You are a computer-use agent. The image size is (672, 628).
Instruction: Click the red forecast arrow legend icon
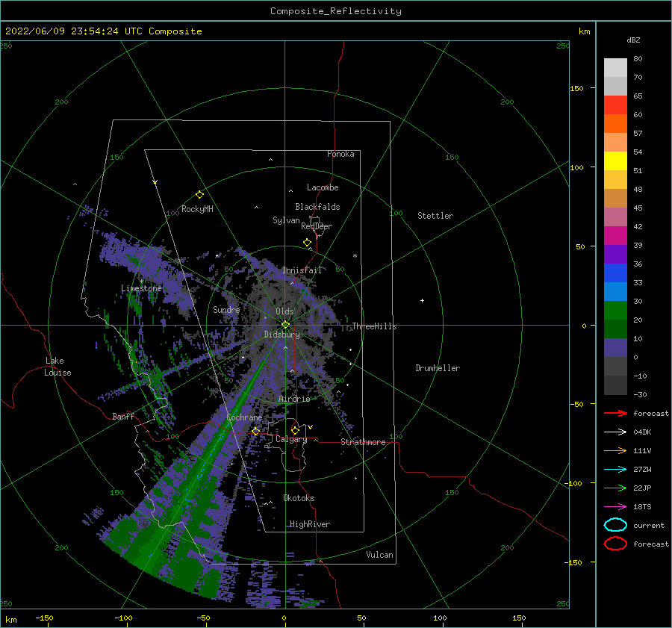[x=615, y=413]
